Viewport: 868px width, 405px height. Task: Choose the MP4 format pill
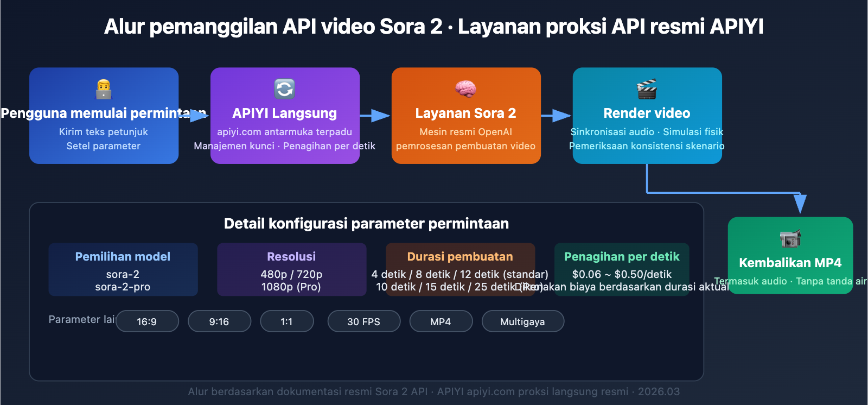[x=441, y=321]
